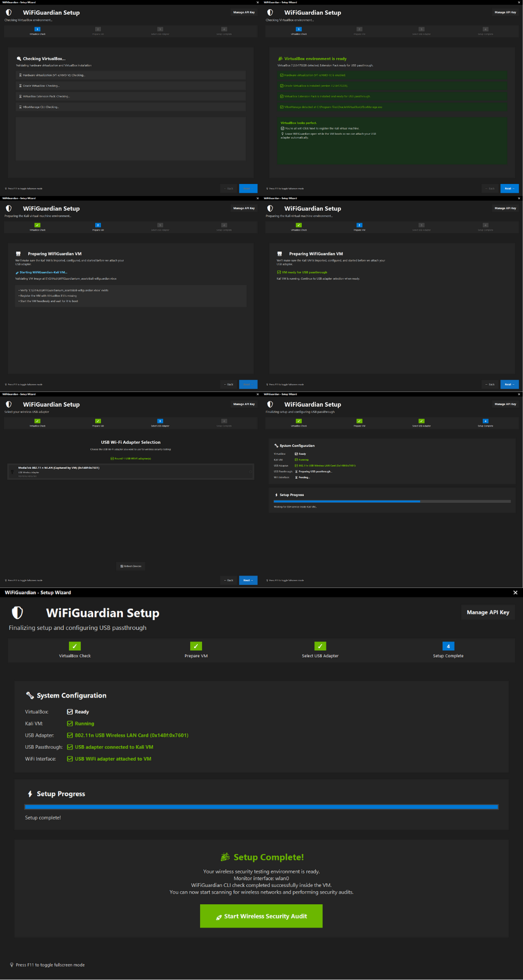Click Back in 'VM ready for USB passthrough' window
523x980 pixels.
click(x=490, y=384)
